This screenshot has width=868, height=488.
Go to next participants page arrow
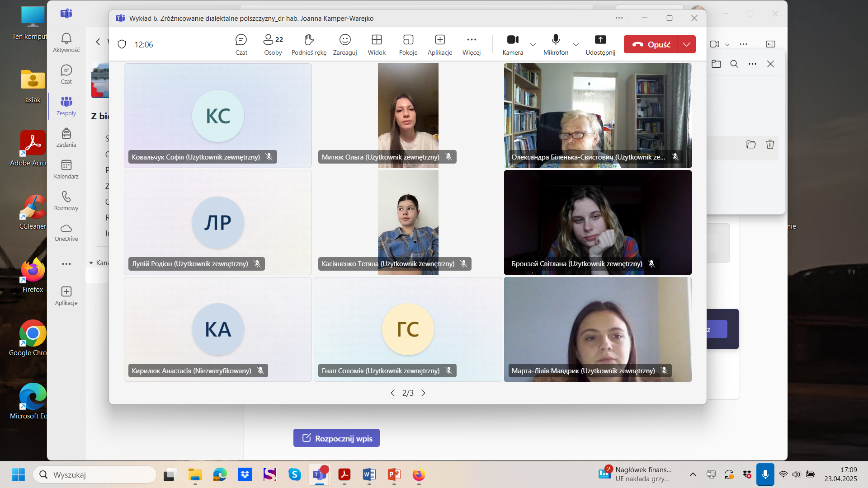pos(423,393)
